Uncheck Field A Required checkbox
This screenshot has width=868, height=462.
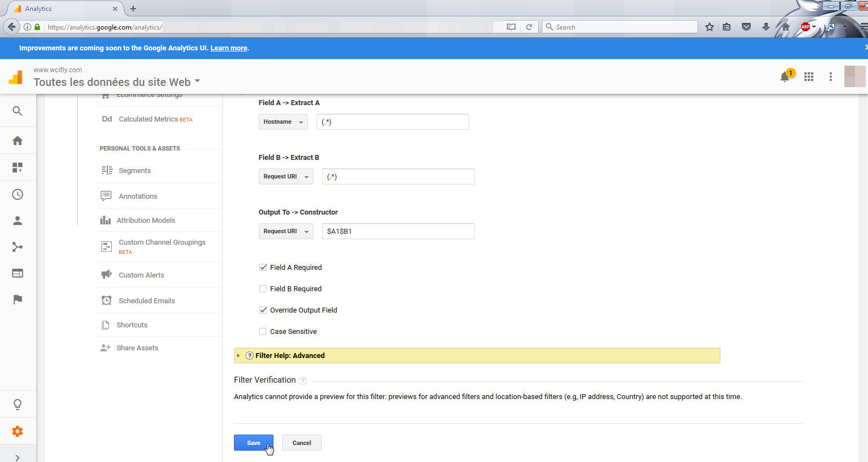click(263, 268)
